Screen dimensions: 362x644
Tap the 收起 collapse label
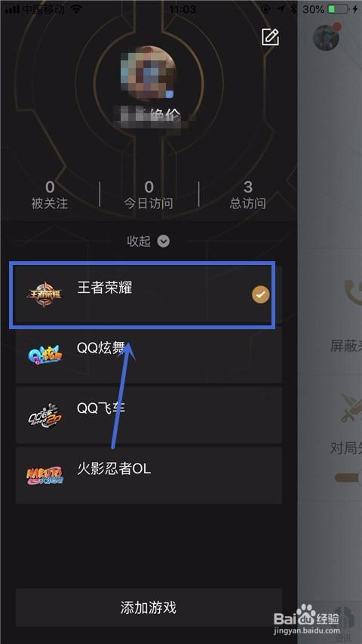coord(139,241)
